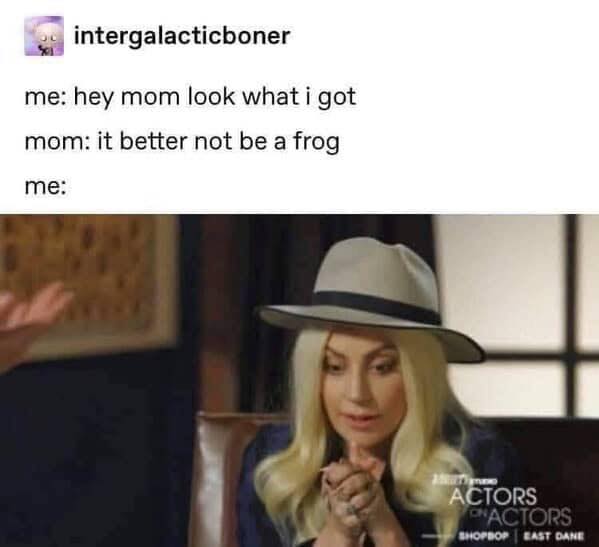
Task: Click the SHOPBOP sponsor text
Action: tap(484, 536)
